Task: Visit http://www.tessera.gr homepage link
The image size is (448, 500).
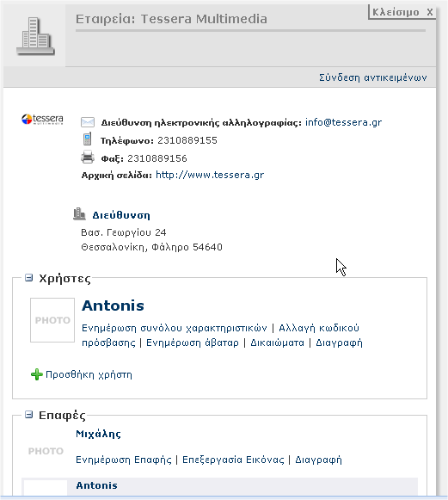Action: [210, 175]
